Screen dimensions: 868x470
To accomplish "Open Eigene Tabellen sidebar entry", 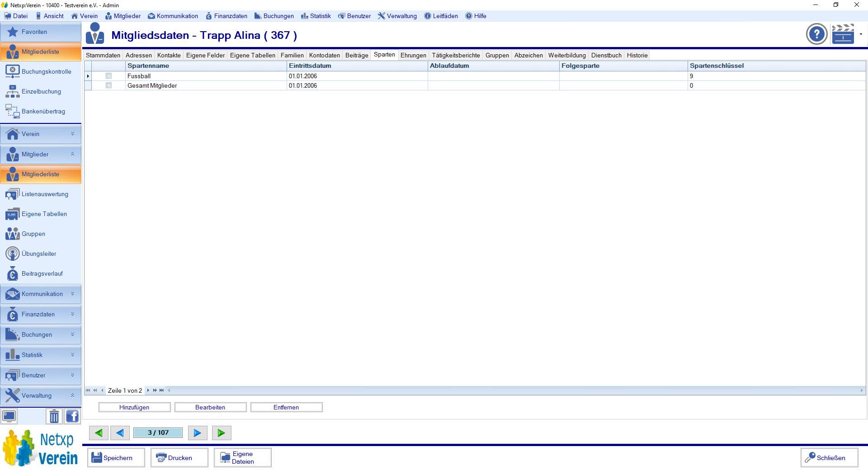I will tap(41, 214).
